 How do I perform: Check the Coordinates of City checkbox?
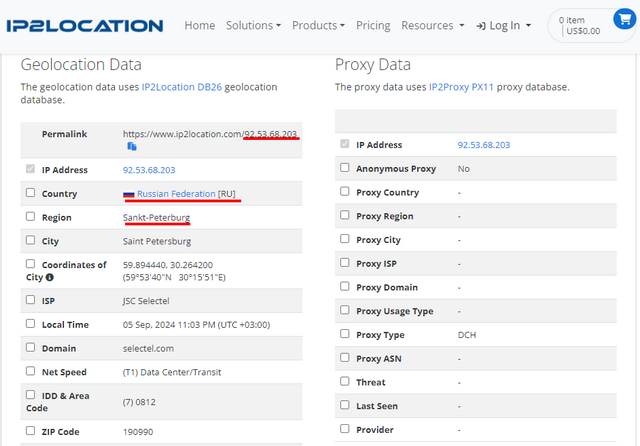coord(31,264)
